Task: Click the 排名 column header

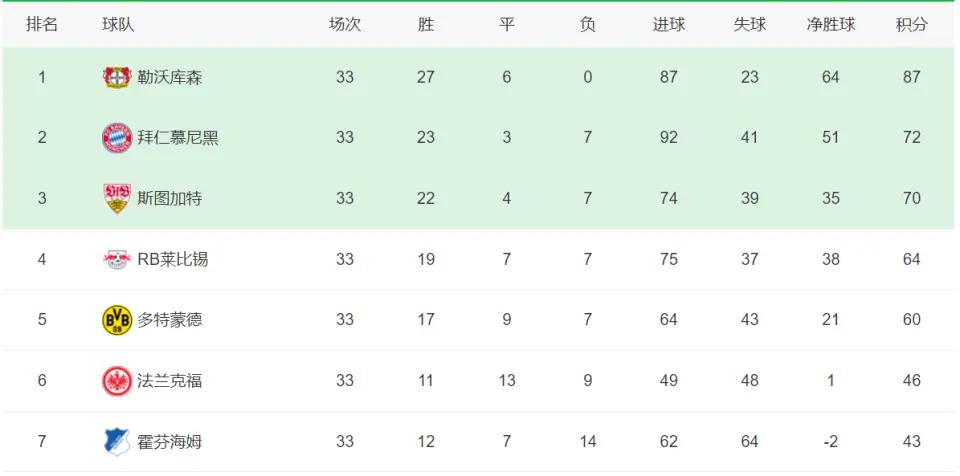Action: [x=42, y=25]
